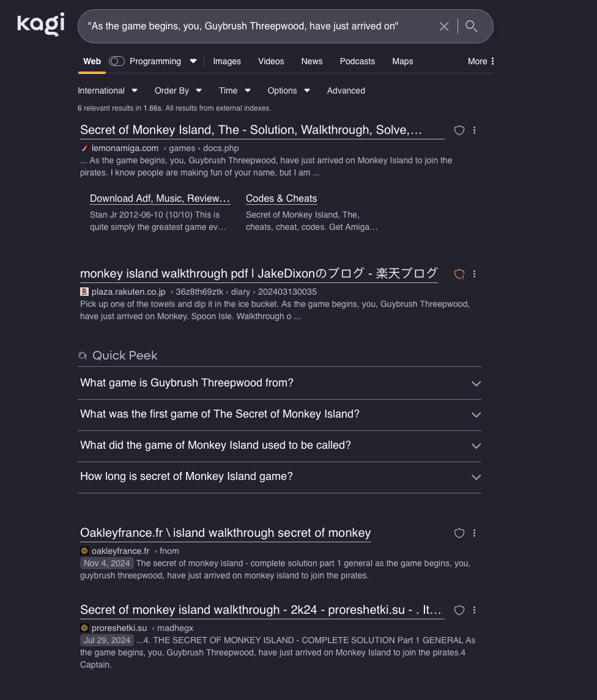Screen dimensions: 597x700
Task: Toggle the Programming lens switch
Action: tap(117, 61)
